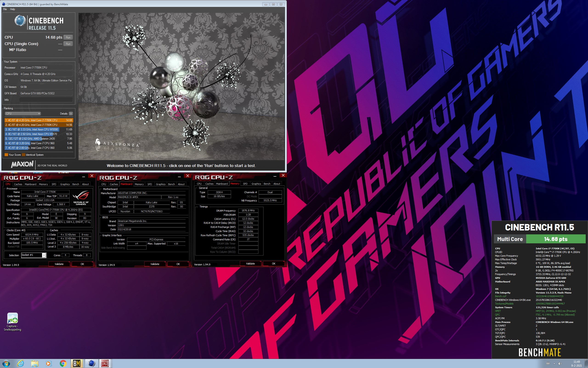Expand Ranking Details arrow
The width and height of the screenshot is (588, 368).
pos(71,113)
